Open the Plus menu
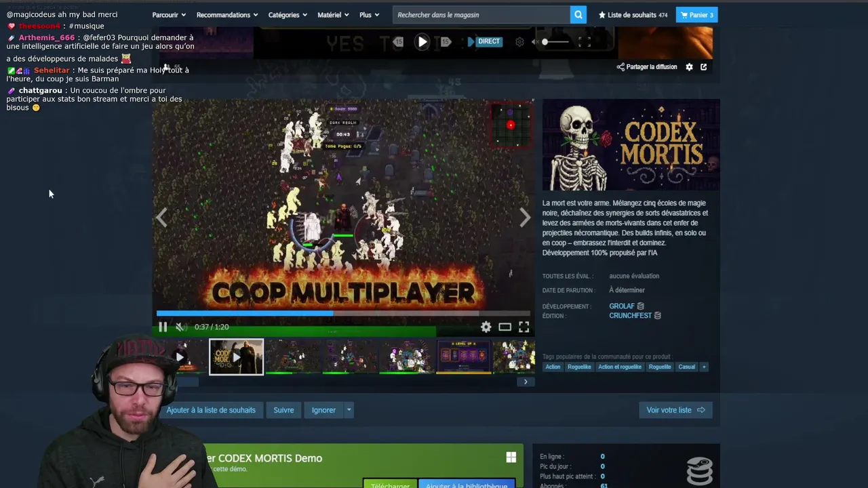868x488 pixels. pyautogui.click(x=370, y=15)
